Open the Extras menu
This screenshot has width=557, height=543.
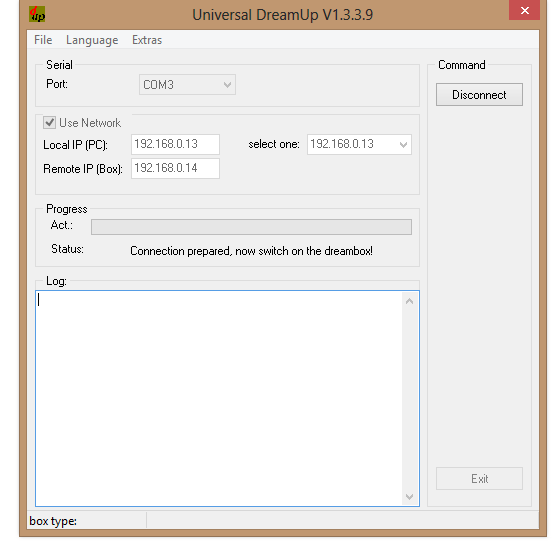coord(147,40)
